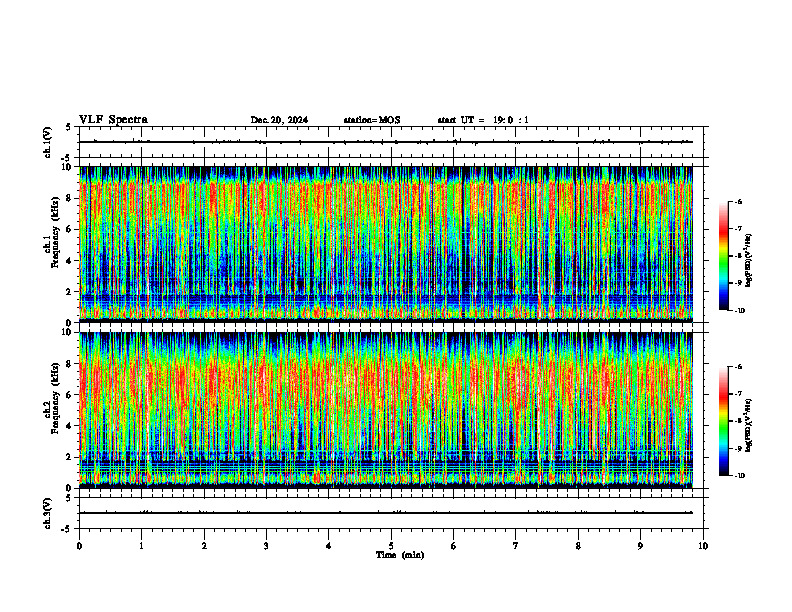
Task: Click the ch.2 colorbar log(PSD) label
Action: click(x=748, y=425)
